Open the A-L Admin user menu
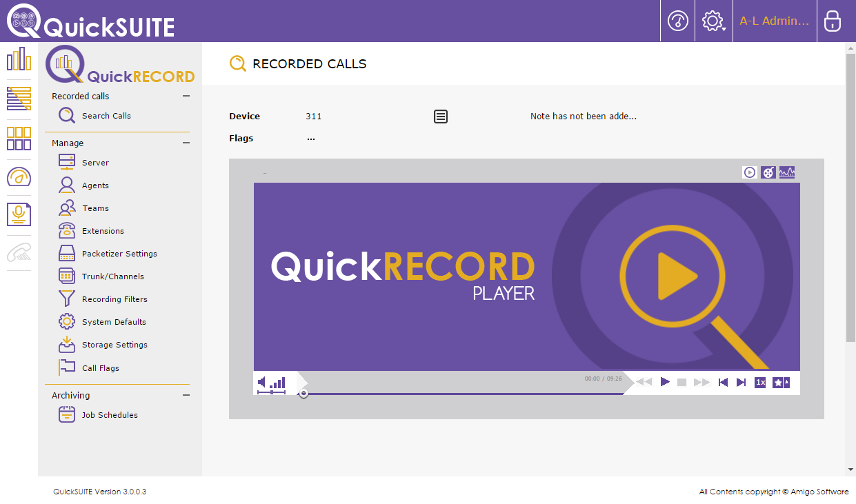Image resolution: width=856 pixels, height=504 pixels. click(774, 21)
